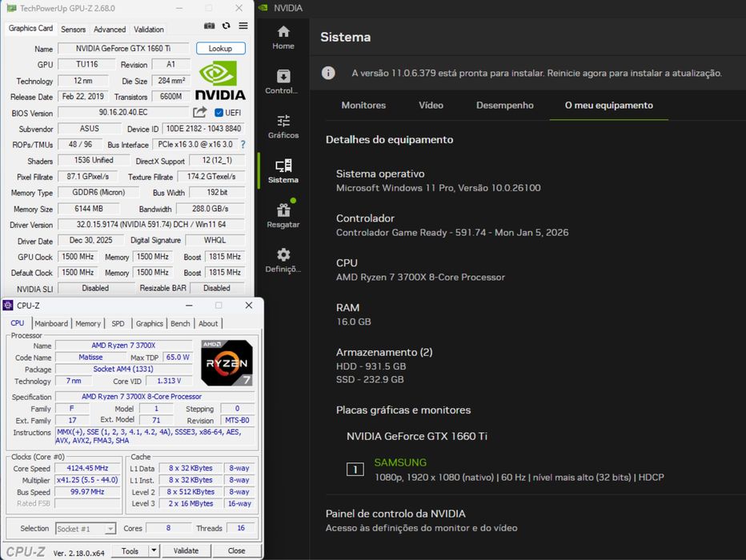This screenshot has width=746, height=560.
Task: Open Home in NVIDIA app sidebar
Action: coord(283,38)
